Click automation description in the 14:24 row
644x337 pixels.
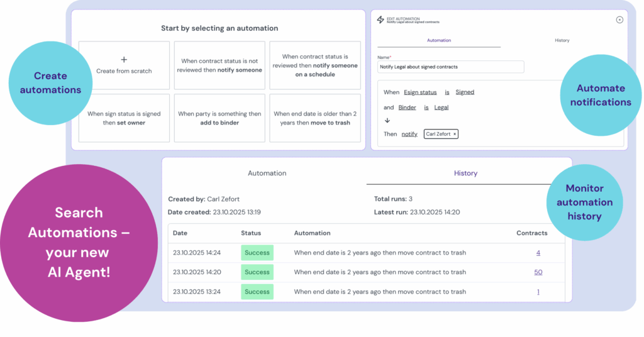(380, 253)
